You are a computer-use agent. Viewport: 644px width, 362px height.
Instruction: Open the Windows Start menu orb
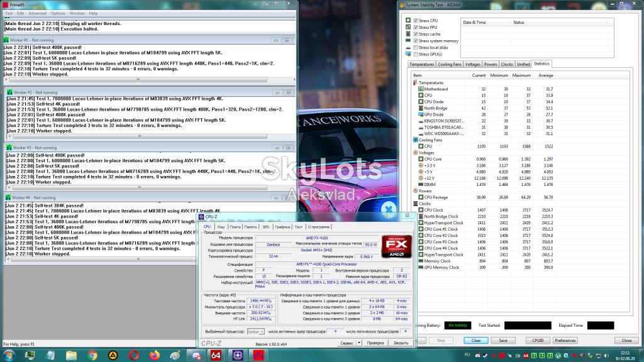(9, 355)
